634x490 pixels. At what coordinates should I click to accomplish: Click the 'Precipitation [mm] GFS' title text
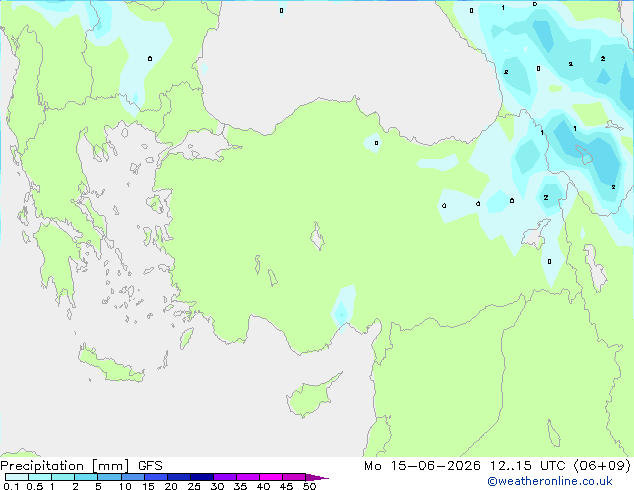coord(81,466)
